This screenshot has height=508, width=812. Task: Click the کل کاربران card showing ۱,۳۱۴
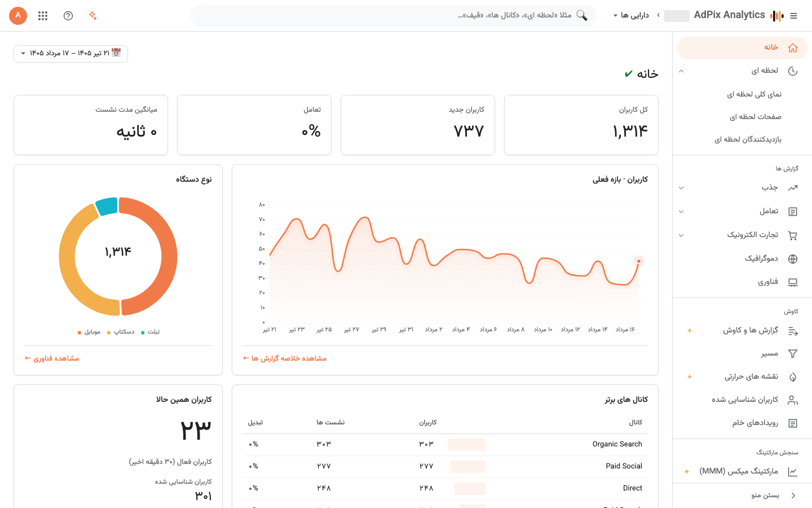(581, 125)
